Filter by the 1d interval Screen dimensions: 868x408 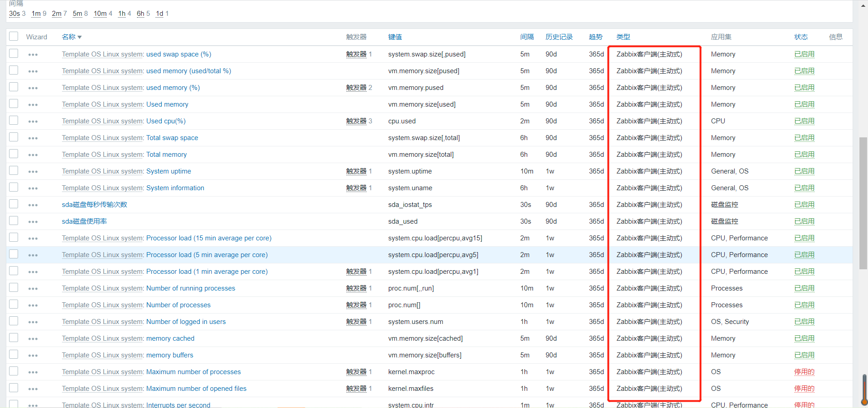pyautogui.click(x=160, y=14)
